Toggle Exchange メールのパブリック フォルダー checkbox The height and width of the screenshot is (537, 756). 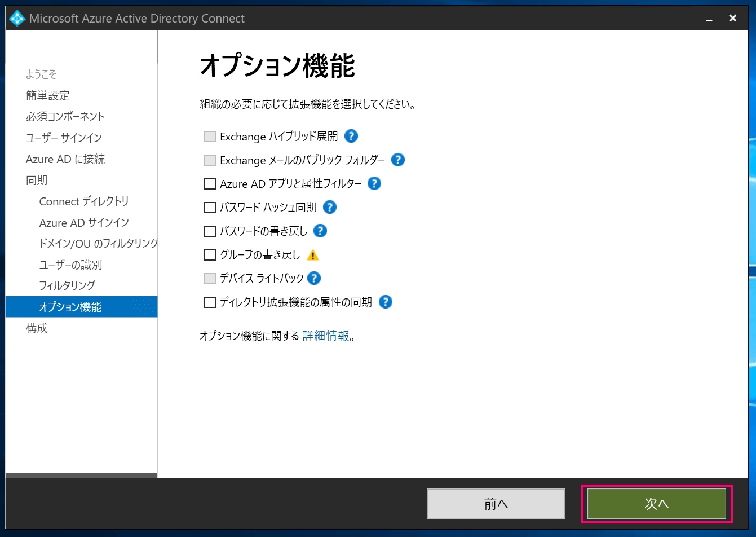(210, 160)
